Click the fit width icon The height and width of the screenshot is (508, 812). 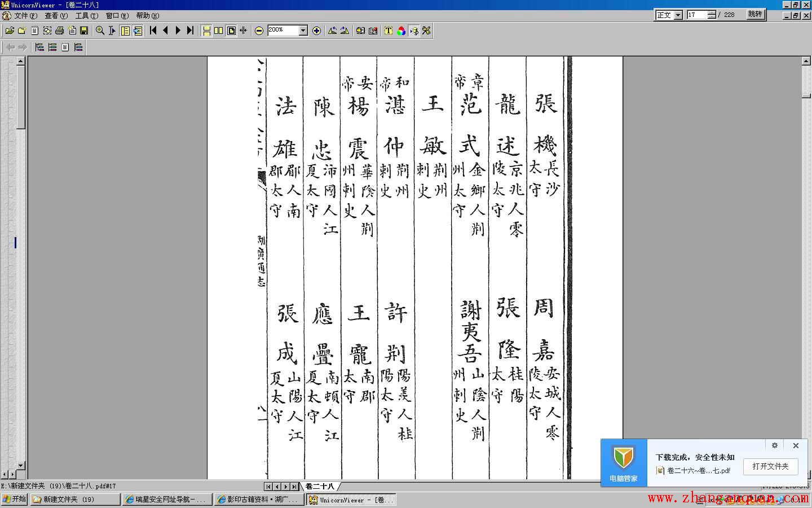243,30
